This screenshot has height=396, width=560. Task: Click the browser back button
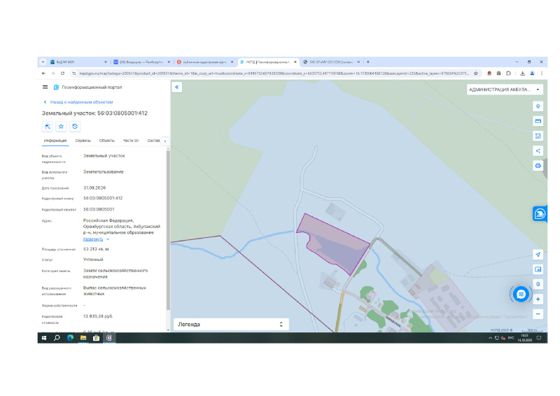pos(44,73)
